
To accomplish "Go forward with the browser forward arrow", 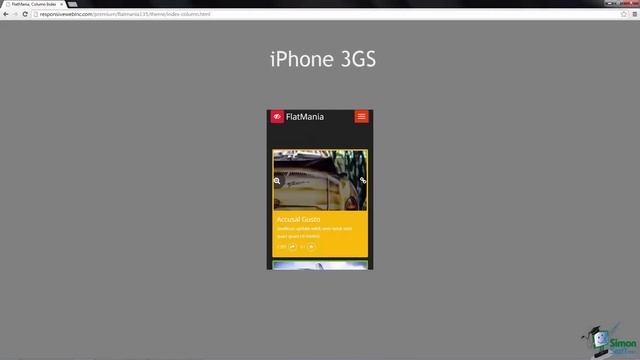I will click(16, 14).
